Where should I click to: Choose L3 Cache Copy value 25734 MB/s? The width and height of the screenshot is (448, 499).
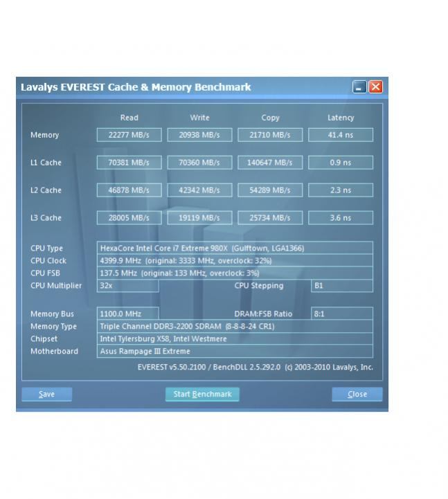(x=270, y=218)
